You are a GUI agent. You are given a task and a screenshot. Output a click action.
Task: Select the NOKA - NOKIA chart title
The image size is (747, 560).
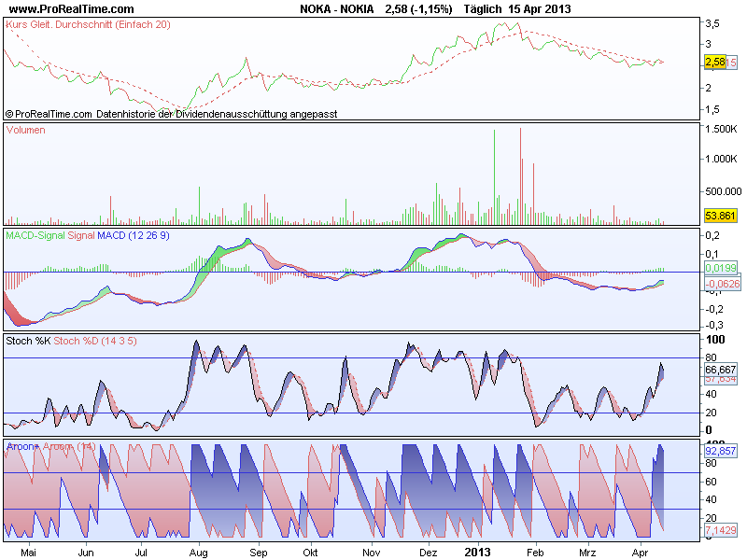(337, 9)
